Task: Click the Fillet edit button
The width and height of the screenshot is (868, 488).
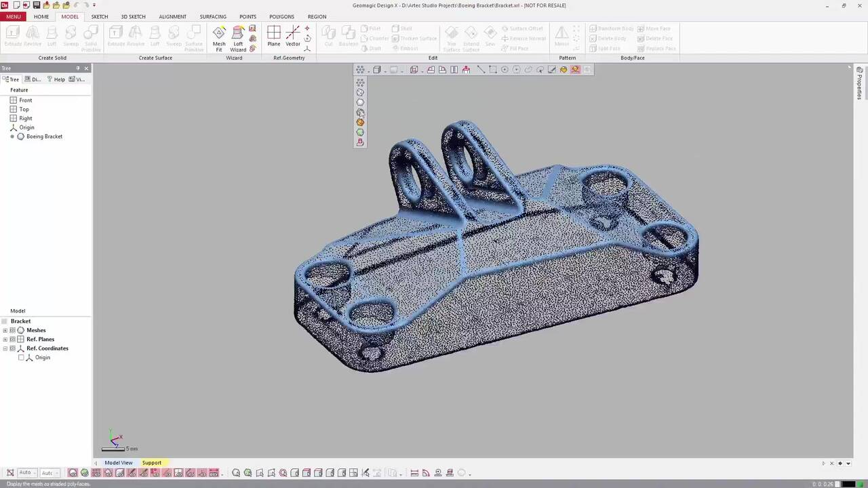Action: point(370,28)
